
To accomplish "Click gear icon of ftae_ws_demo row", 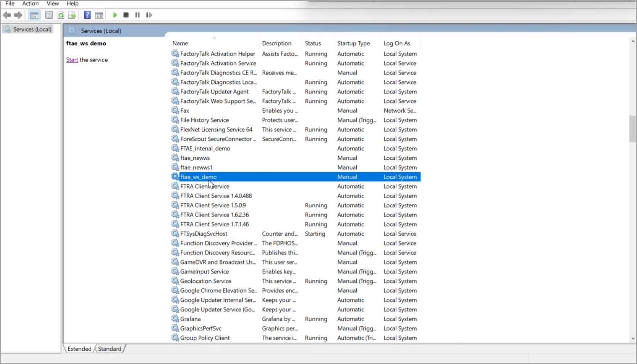I will click(175, 176).
